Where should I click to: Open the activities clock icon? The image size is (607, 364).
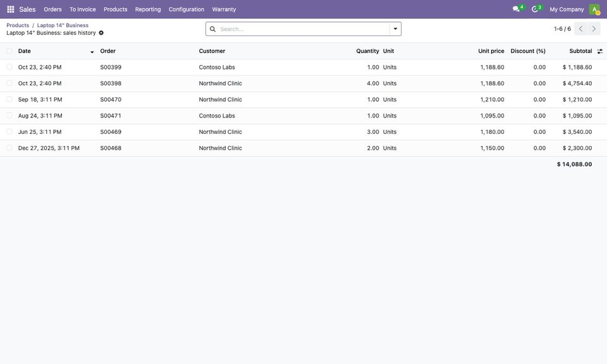[535, 9]
